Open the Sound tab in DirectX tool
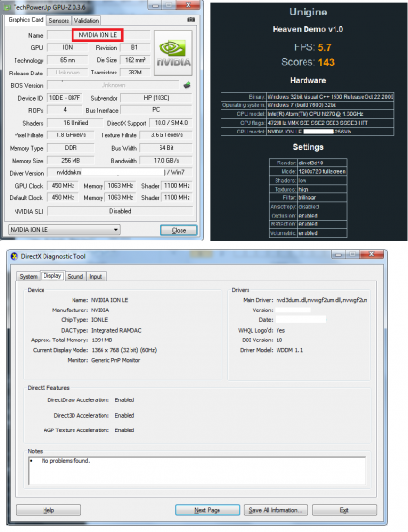The width and height of the screenshot is (408, 532). [x=75, y=277]
